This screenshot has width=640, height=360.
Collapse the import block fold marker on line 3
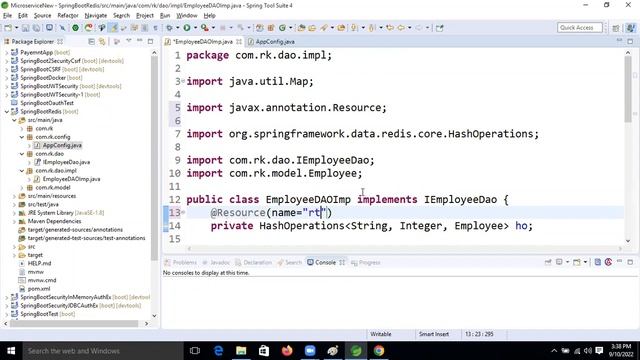pyautogui.click(x=183, y=81)
